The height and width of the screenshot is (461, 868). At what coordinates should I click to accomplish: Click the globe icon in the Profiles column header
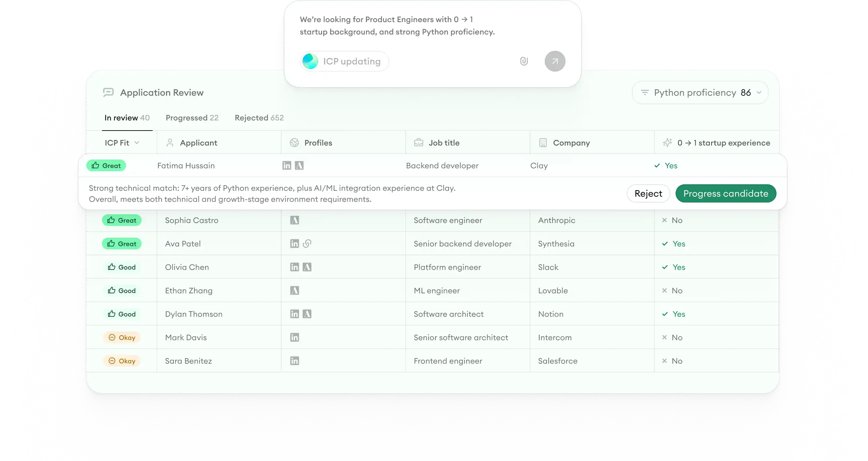tap(295, 143)
